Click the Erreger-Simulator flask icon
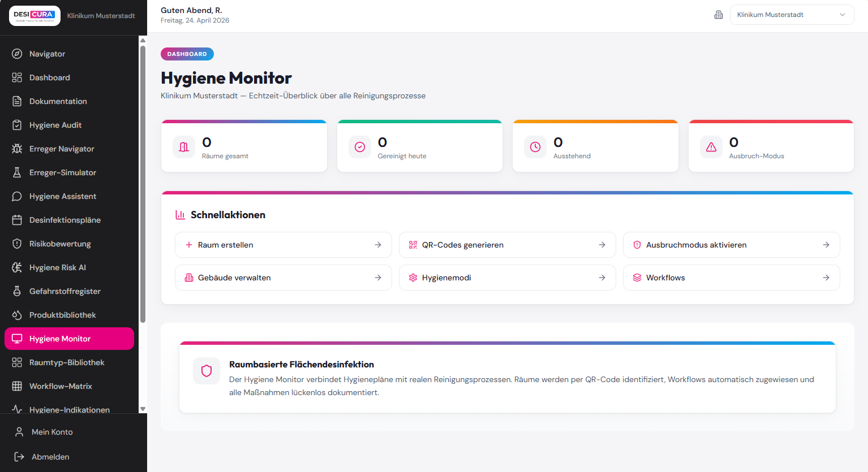The width and height of the screenshot is (868, 472). click(x=17, y=172)
